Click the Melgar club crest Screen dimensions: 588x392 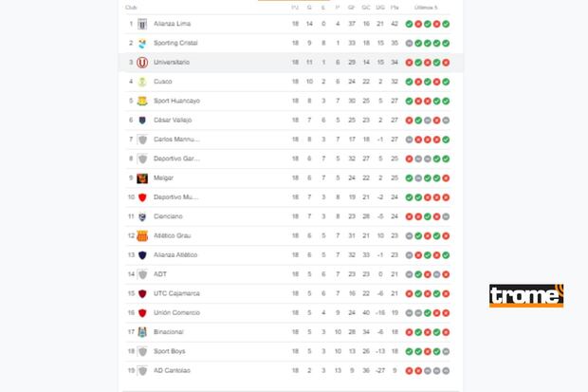click(x=142, y=177)
